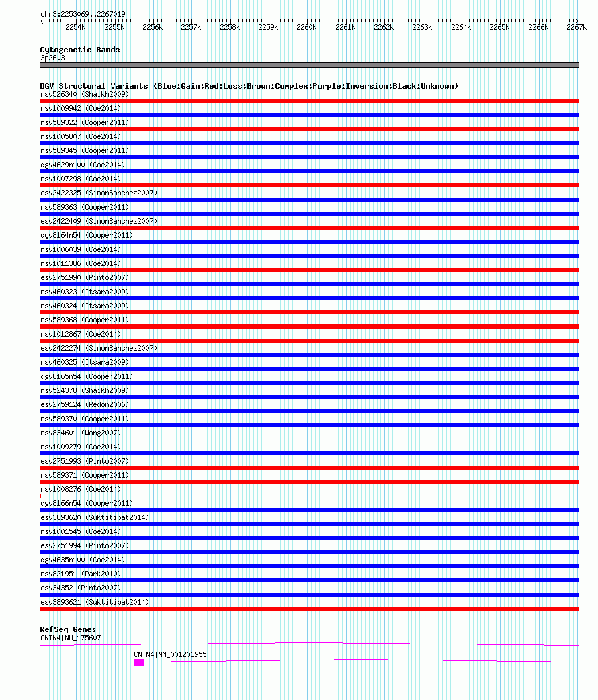
Task: Select nsv821951 (Park2010) label
Action: tap(81, 574)
